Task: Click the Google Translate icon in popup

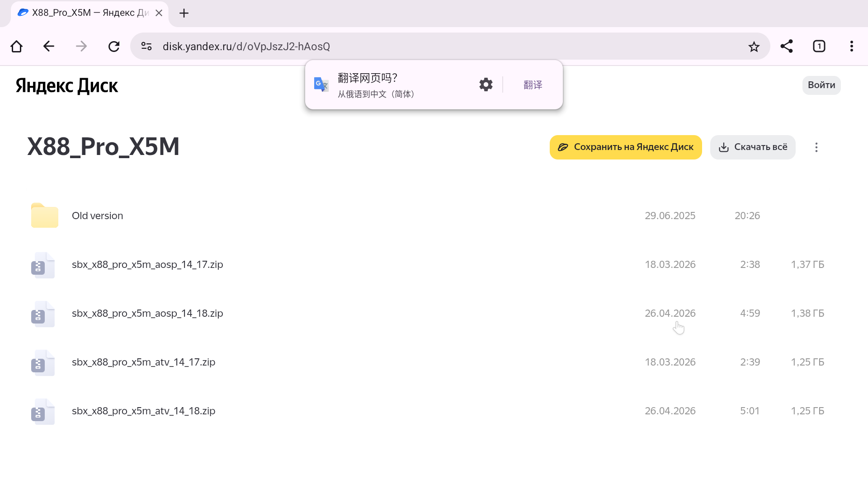Action: pyautogui.click(x=321, y=84)
